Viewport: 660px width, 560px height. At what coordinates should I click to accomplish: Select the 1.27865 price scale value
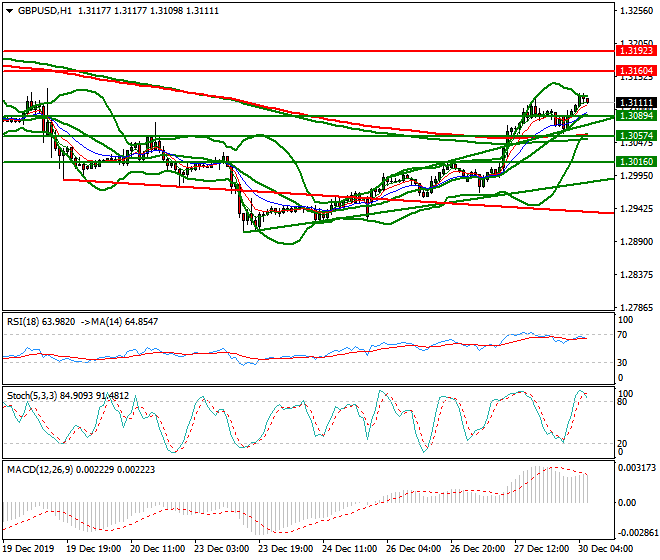tap(636, 308)
